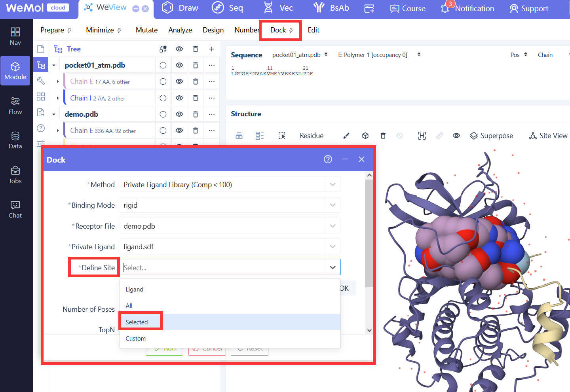
Task: Toggle visibility of demo.pdb
Action: tap(179, 114)
